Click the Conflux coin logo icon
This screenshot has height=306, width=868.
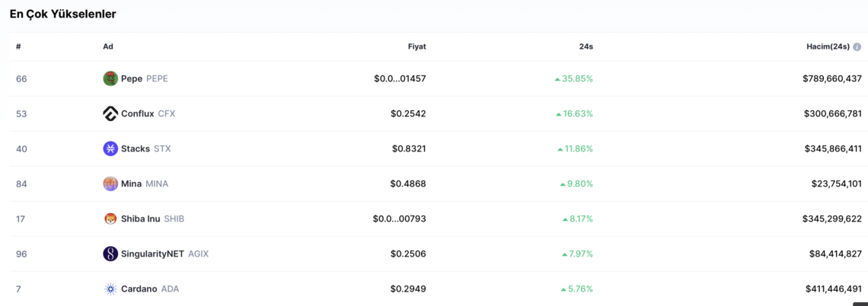110,113
